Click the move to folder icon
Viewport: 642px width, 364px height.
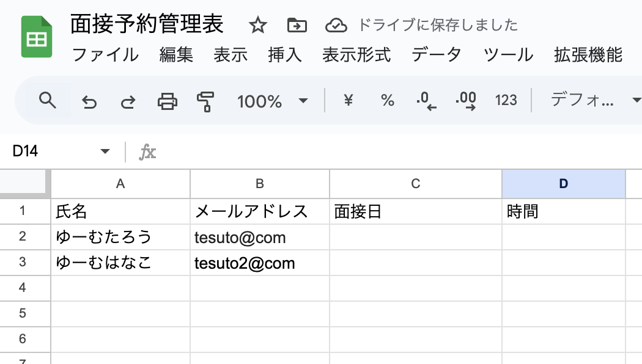[297, 26]
